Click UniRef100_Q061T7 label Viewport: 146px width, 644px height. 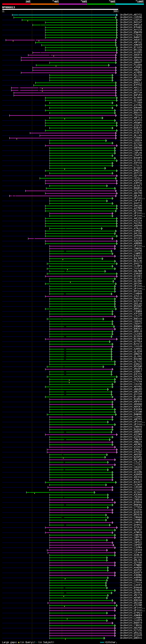point(131,263)
